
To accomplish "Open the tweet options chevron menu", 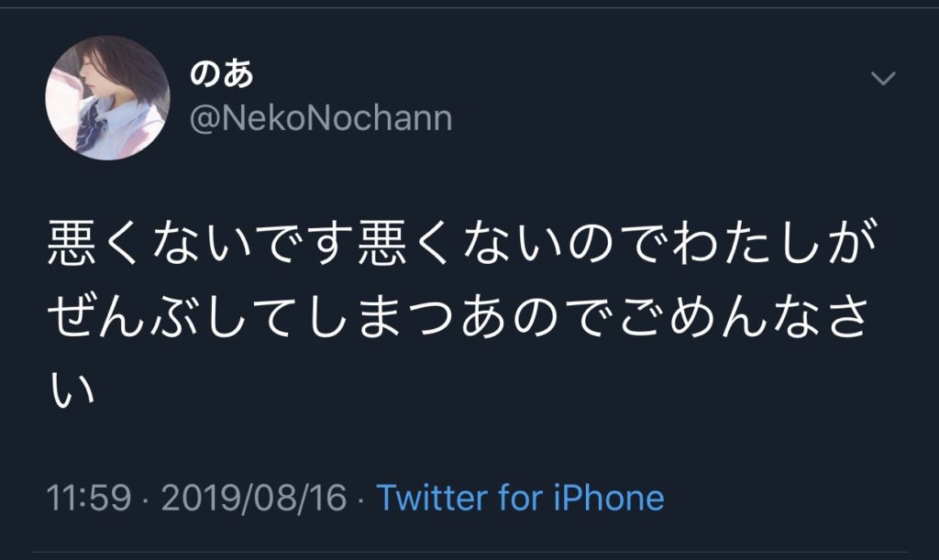I will (x=883, y=78).
